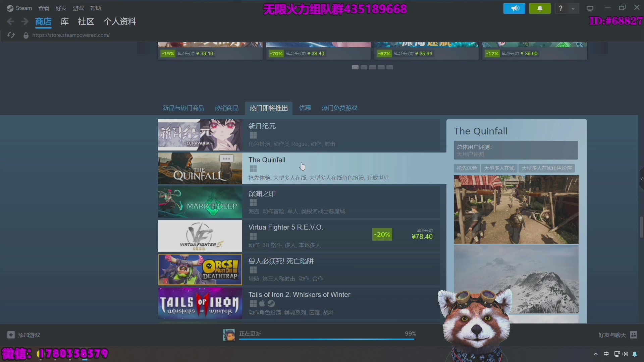Select the 热门即将推出 tab
Image resolution: width=644 pixels, height=362 pixels.
point(269,108)
